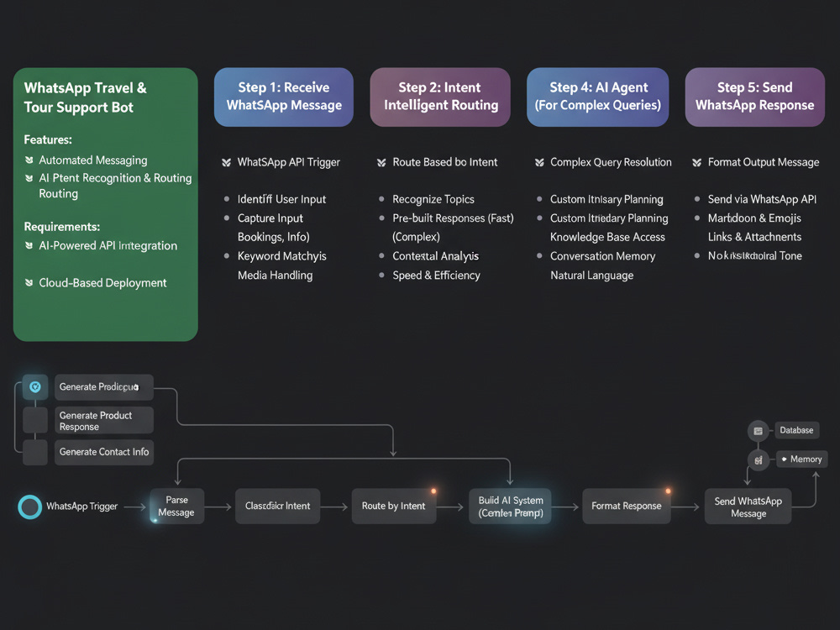Click the check icon beside AI Ptent Recognition

point(29,178)
